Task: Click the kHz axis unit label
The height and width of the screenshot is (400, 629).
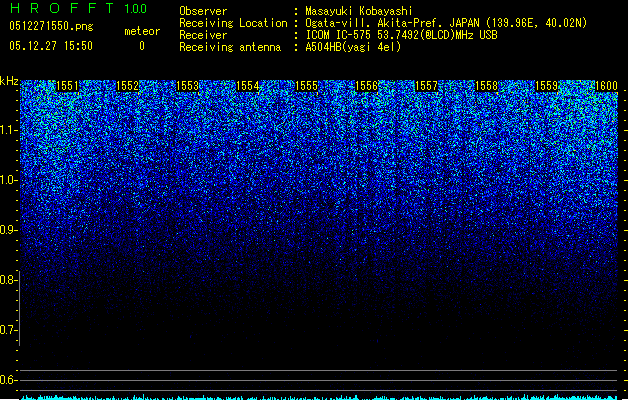Action: pos(9,81)
